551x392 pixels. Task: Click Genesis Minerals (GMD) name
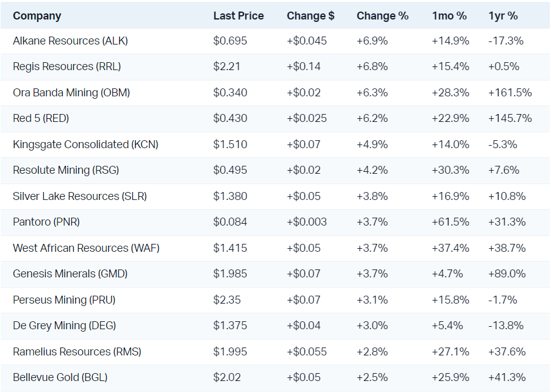coord(70,274)
